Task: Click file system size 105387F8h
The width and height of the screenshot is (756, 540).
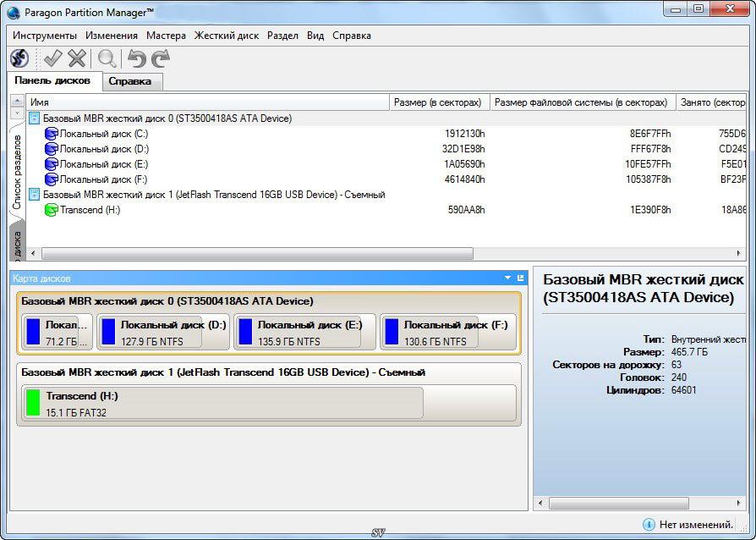Action: pos(648,179)
